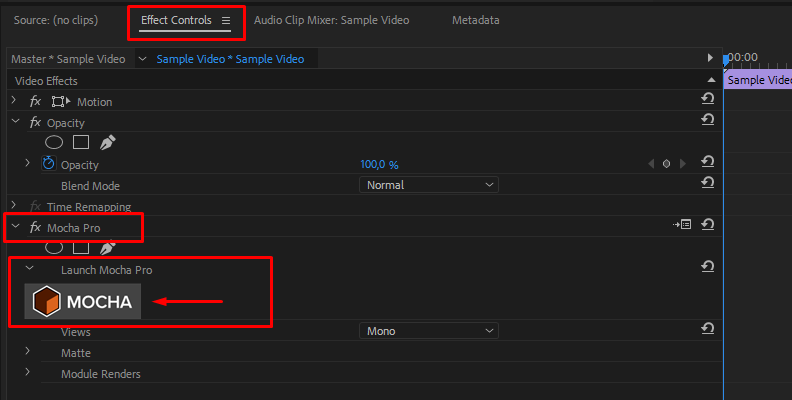Click the Launch Mocha Pro label
This screenshot has width=792, height=400.
(x=107, y=270)
